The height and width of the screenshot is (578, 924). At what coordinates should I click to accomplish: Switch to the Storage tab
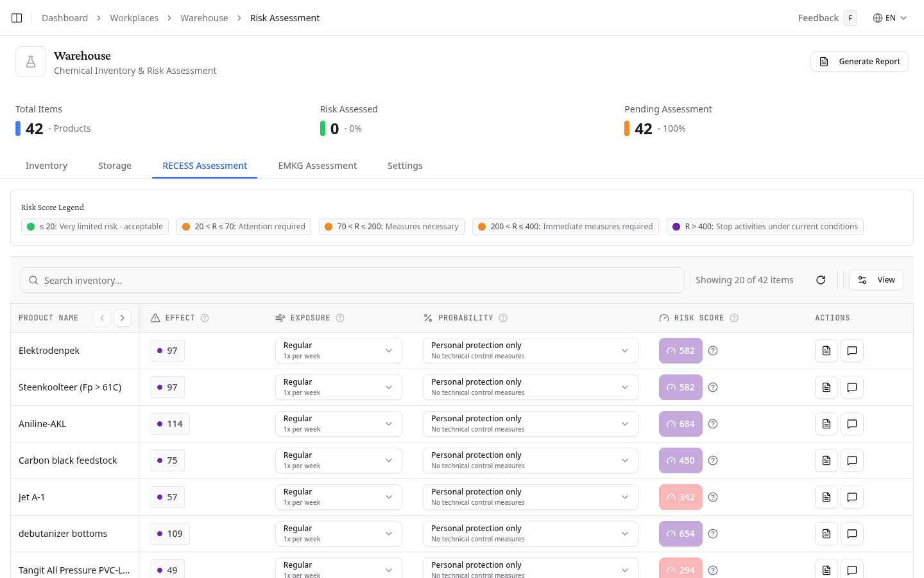pyautogui.click(x=114, y=166)
